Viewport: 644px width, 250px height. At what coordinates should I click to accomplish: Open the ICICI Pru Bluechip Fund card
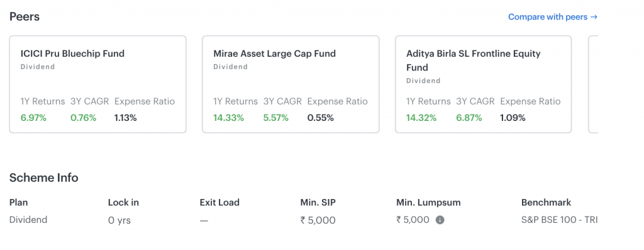tap(97, 84)
